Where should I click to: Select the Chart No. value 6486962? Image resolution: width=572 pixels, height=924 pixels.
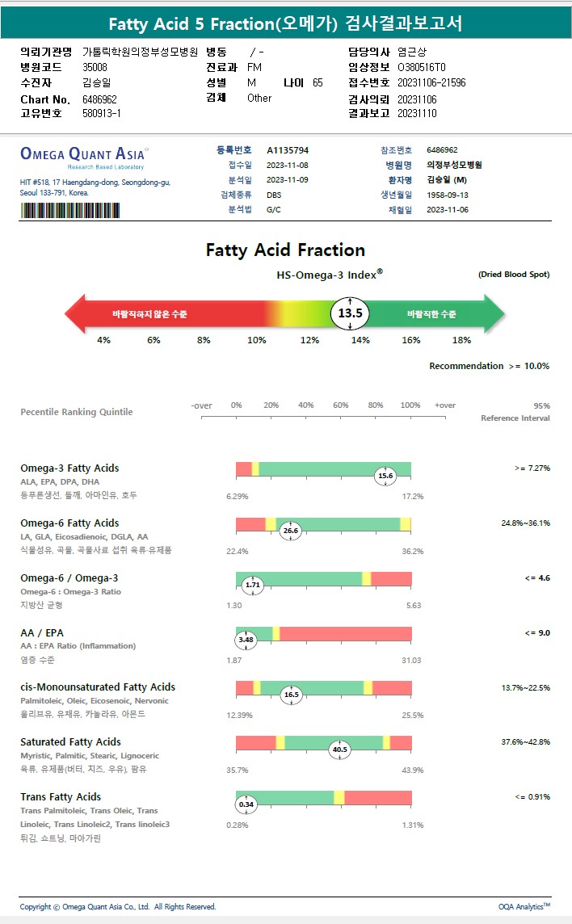pyautogui.click(x=100, y=99)
